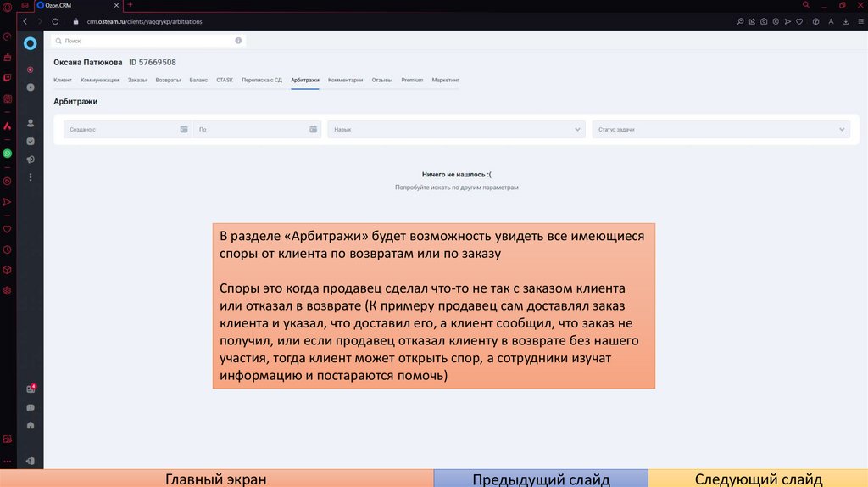Go to 'Главный экран'

(x=216, y=479)
